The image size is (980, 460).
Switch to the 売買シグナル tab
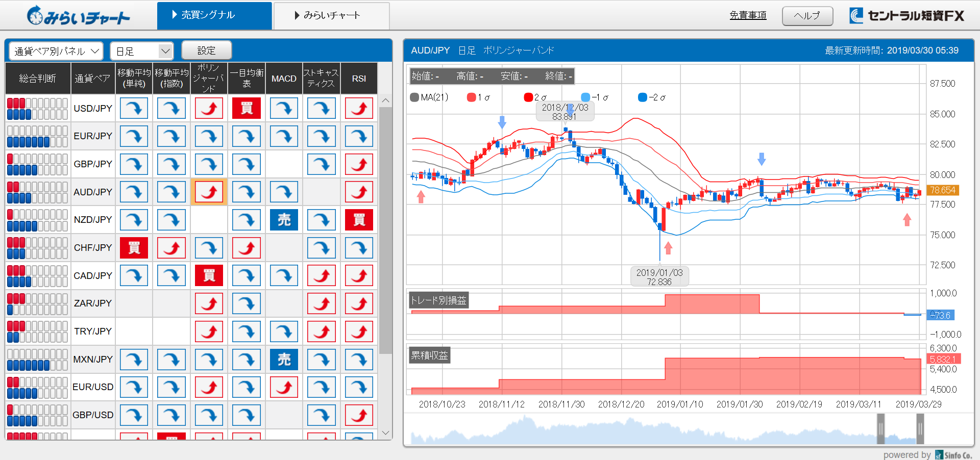point(214,15)
